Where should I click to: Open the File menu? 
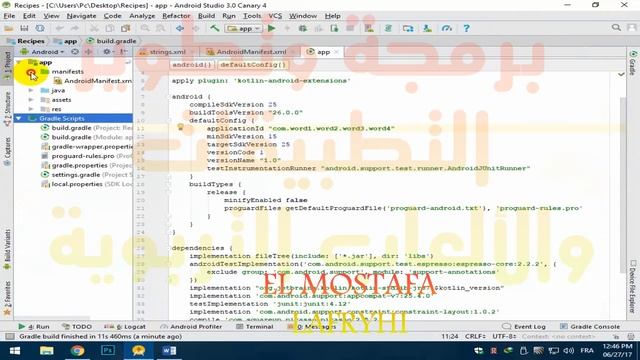[9, 16]
